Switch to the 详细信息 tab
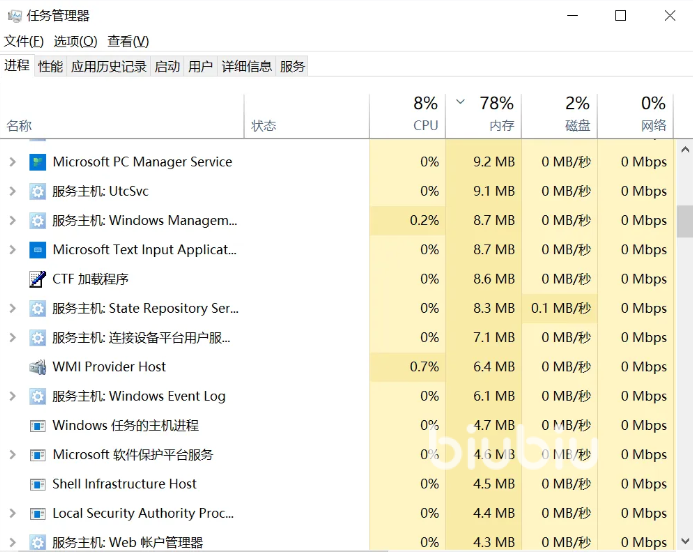The height and width of the screenshot is (552, 693). click(246, 67)
